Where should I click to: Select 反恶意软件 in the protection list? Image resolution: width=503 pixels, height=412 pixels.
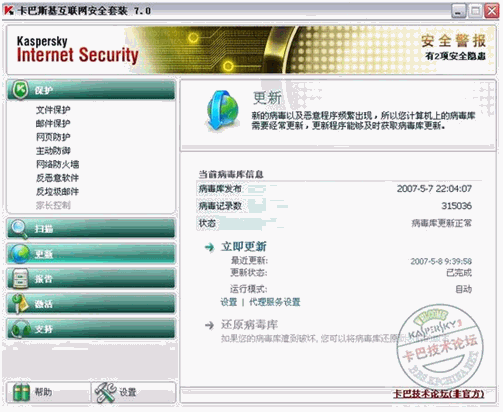pyautogui.click(x=57, y=178)
